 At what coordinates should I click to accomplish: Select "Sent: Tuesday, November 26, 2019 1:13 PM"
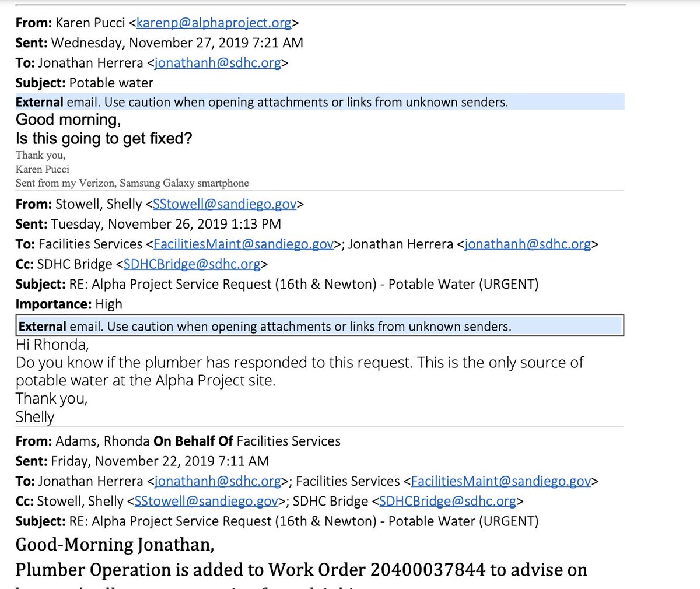tap(148, 224)
